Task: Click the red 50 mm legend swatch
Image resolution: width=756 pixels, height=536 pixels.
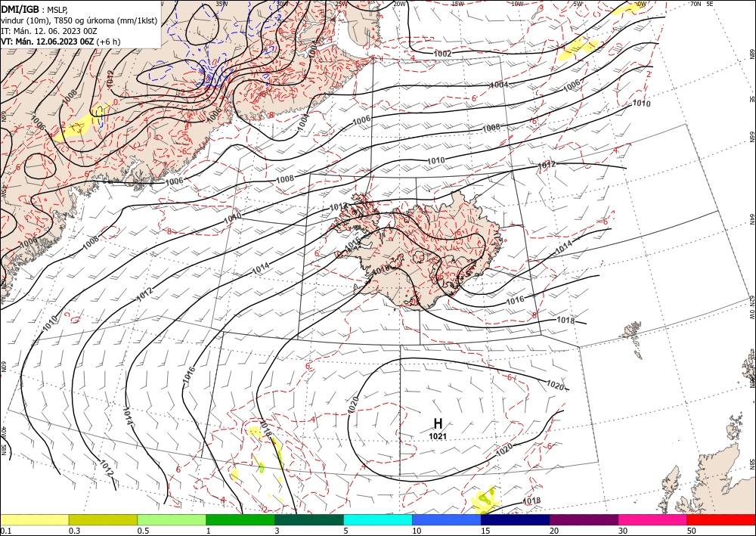Action: coord(721,519)
